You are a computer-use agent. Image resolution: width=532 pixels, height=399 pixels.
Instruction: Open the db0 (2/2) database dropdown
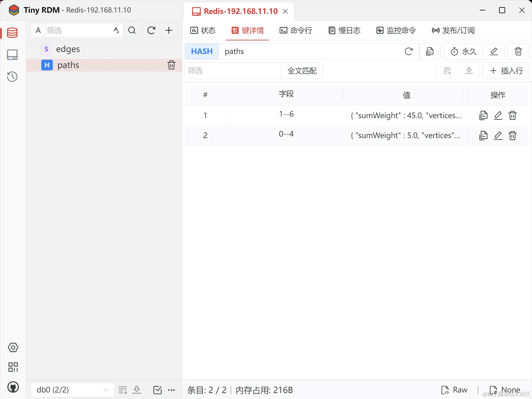coord(73,390)
